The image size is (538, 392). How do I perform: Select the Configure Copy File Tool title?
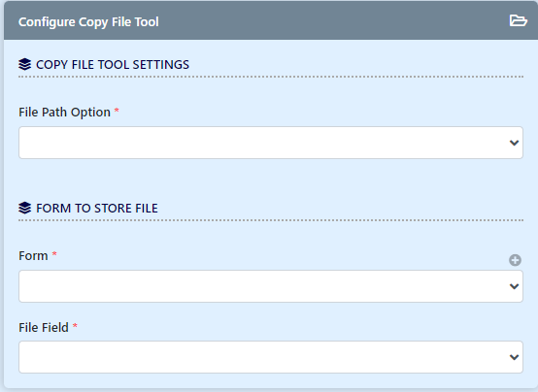tap(88, 22)
